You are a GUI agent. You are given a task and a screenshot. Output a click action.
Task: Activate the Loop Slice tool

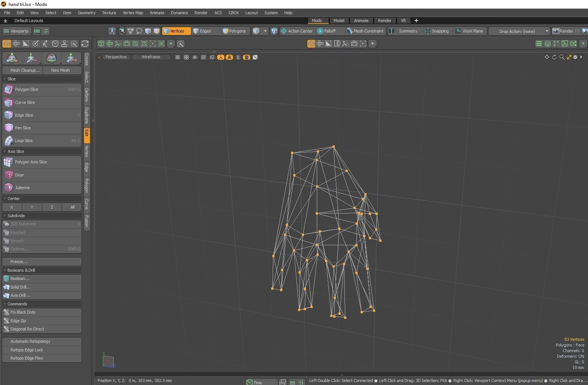coord(42,141)
